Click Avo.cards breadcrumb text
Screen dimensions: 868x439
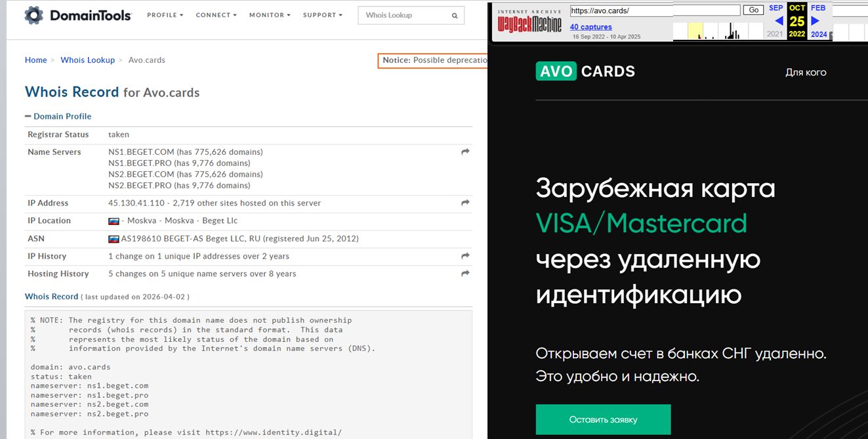(x=146, y=60)
